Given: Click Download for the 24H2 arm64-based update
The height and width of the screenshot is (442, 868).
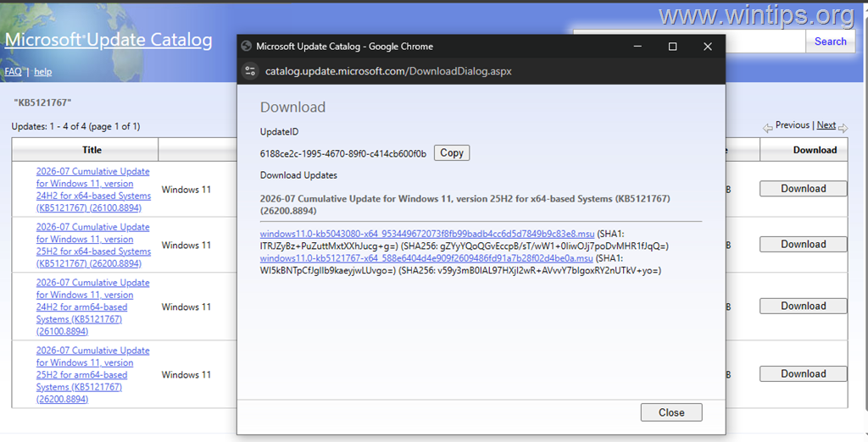Looking at the screenshot, I should (804, 307).
